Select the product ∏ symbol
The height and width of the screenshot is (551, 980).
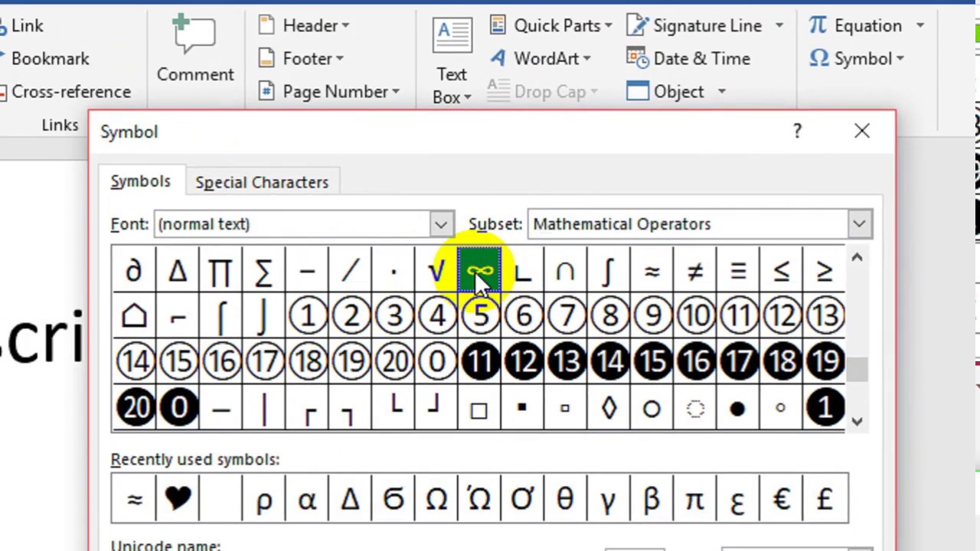click(x=220, y=271)
